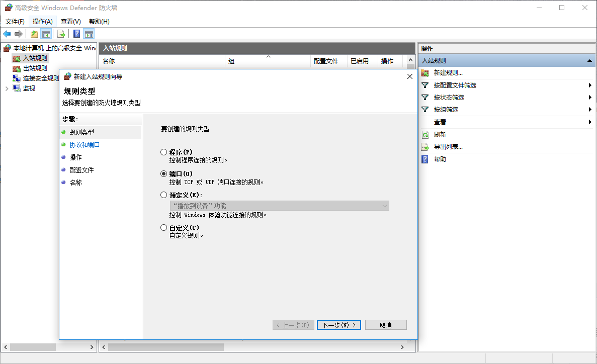Maximize the Windows Defender 防火墙 main window
Viewport: 597px width, 364px height.
pyautogui.click(x=562, y=8)
